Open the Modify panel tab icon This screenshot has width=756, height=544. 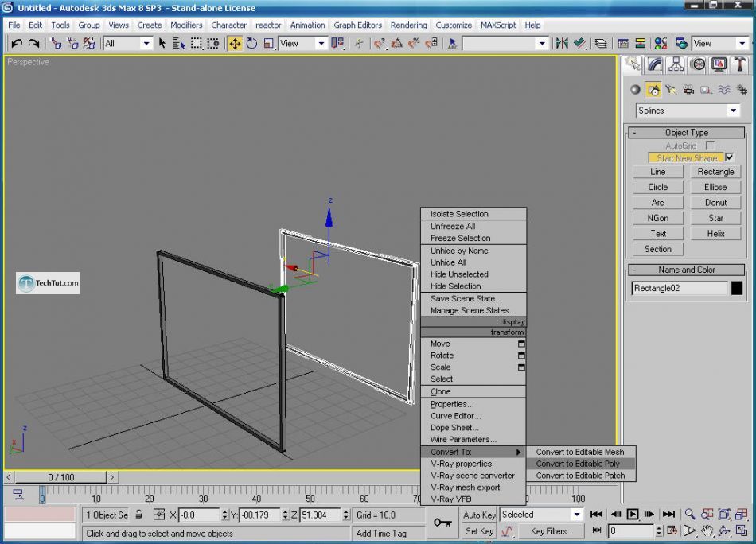click(x=654, y=64)
